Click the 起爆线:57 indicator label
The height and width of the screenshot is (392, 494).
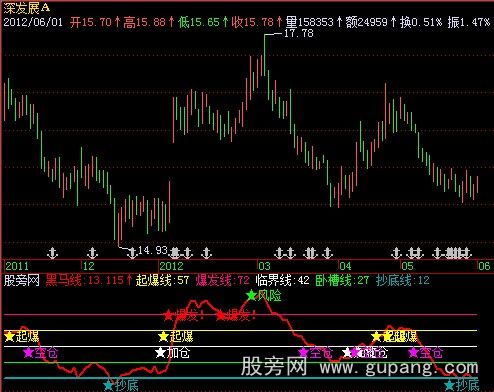coord(162,280)
